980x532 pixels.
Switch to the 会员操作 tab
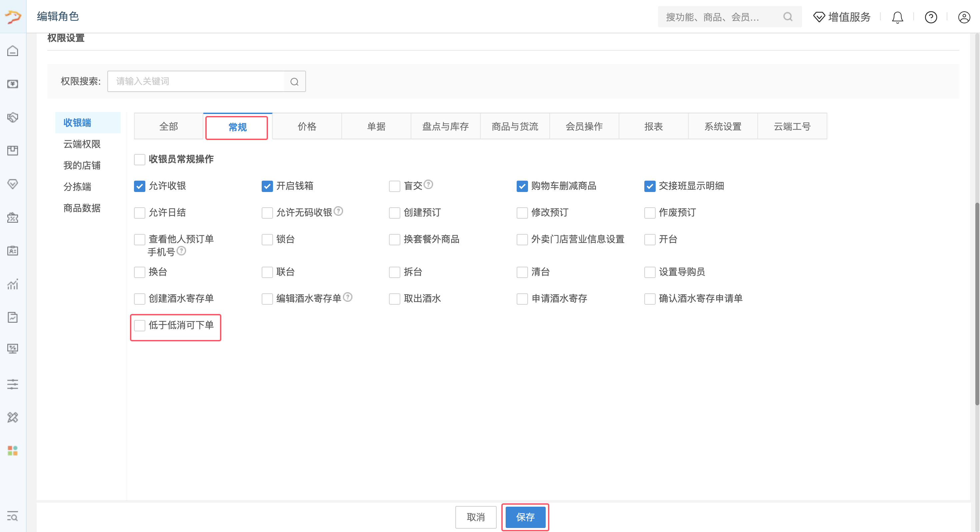tap(584, 126)
